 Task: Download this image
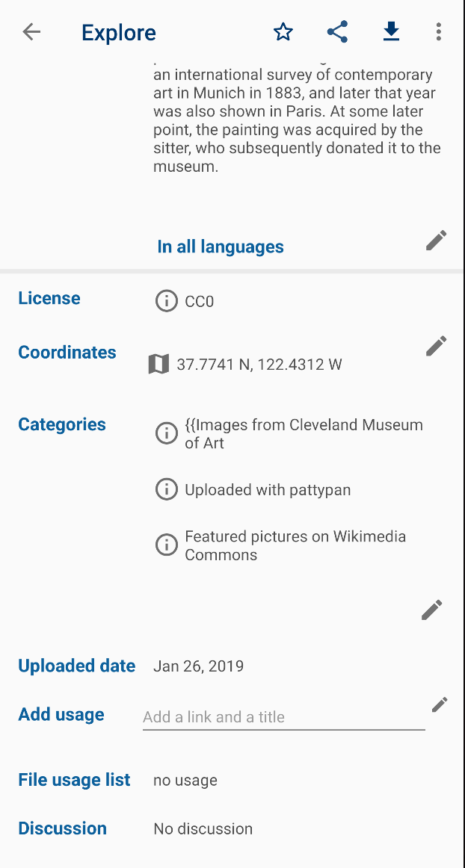tap(391, 31)
